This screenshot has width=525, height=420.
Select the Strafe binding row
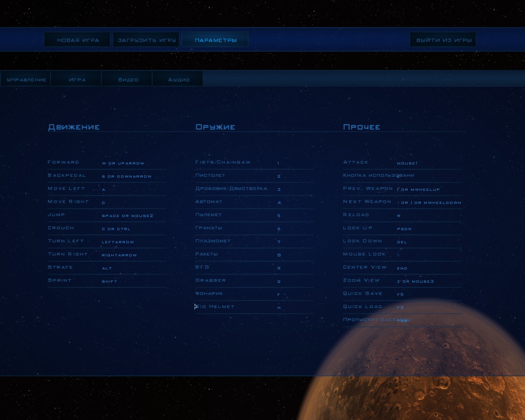(x=107, y=268)
